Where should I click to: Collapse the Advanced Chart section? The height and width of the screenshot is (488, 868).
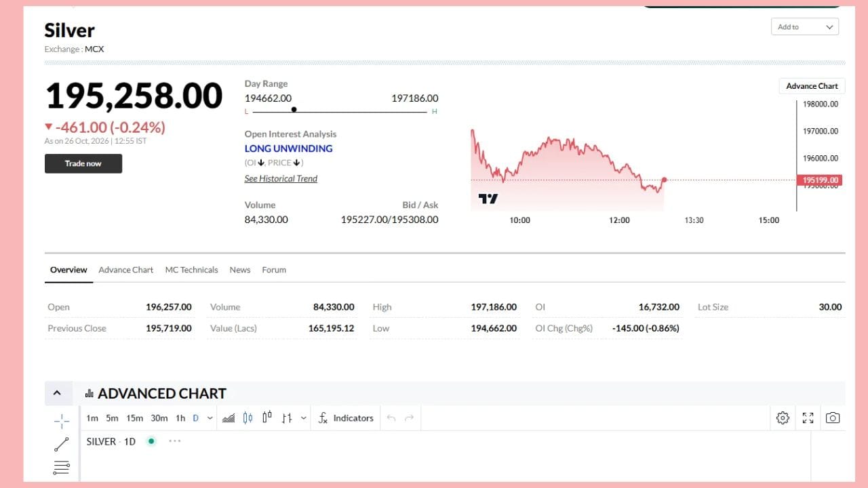[57, 393]
